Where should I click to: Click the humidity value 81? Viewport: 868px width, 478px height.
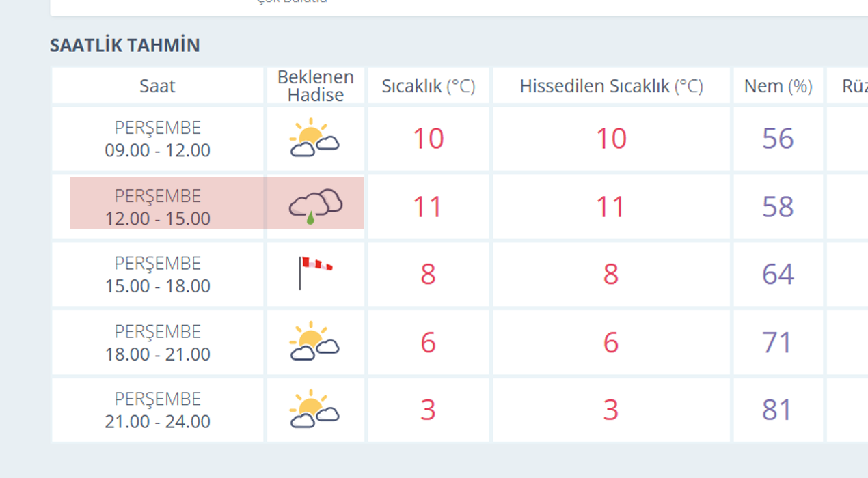[x=778, y=410]
